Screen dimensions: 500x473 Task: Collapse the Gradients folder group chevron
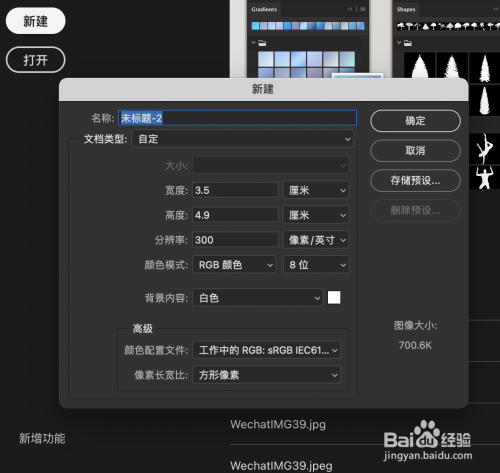click(x=254, y=43)
